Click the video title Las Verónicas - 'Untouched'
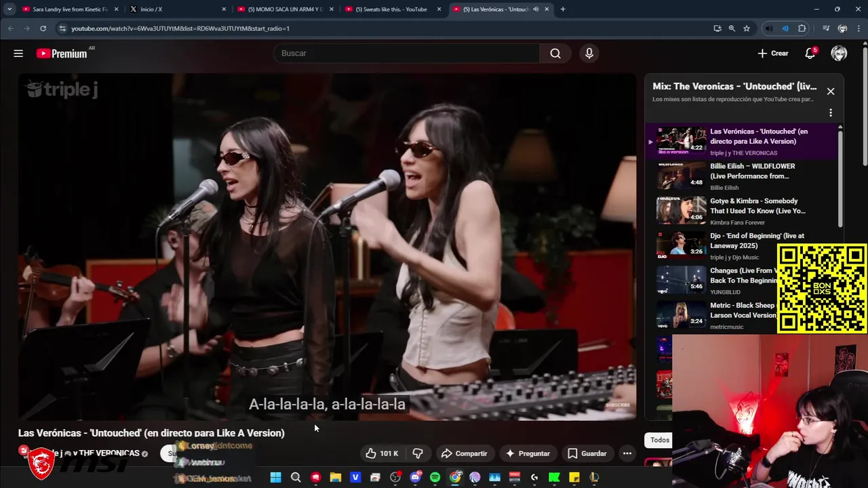This screenshot has height=488, width=868. point(151,433)
